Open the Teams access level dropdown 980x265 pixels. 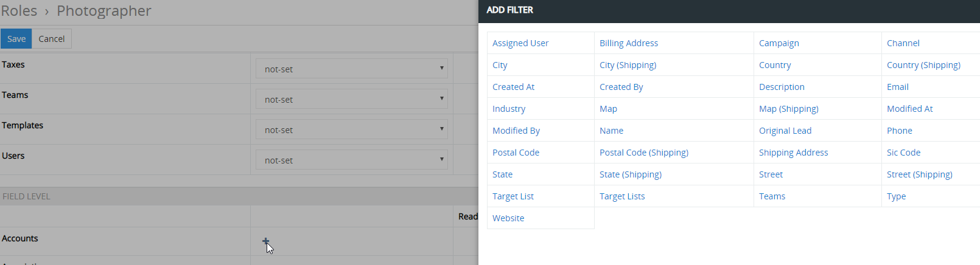(352, 99)
